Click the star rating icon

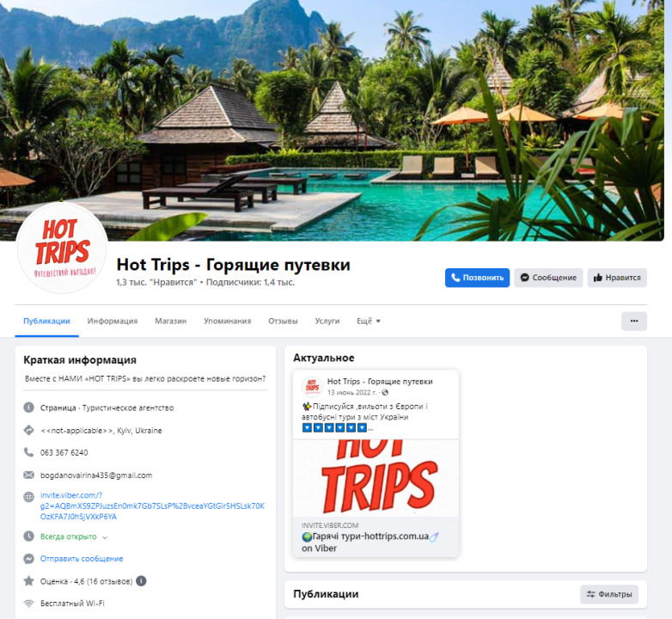28,581
